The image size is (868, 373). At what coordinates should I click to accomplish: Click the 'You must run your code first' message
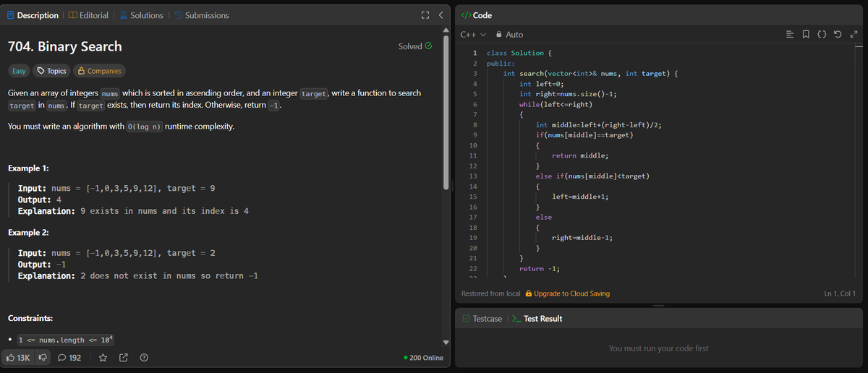(659, 348)
